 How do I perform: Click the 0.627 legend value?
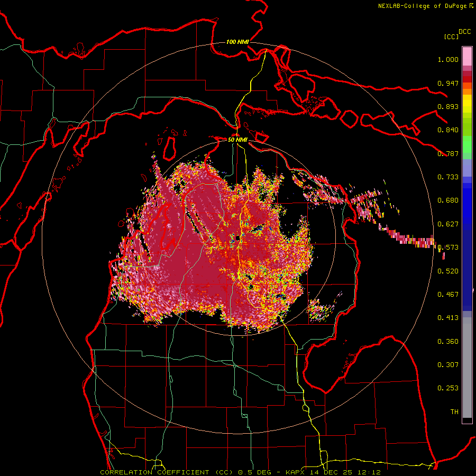pyautogui.click(x=448, y=224)
